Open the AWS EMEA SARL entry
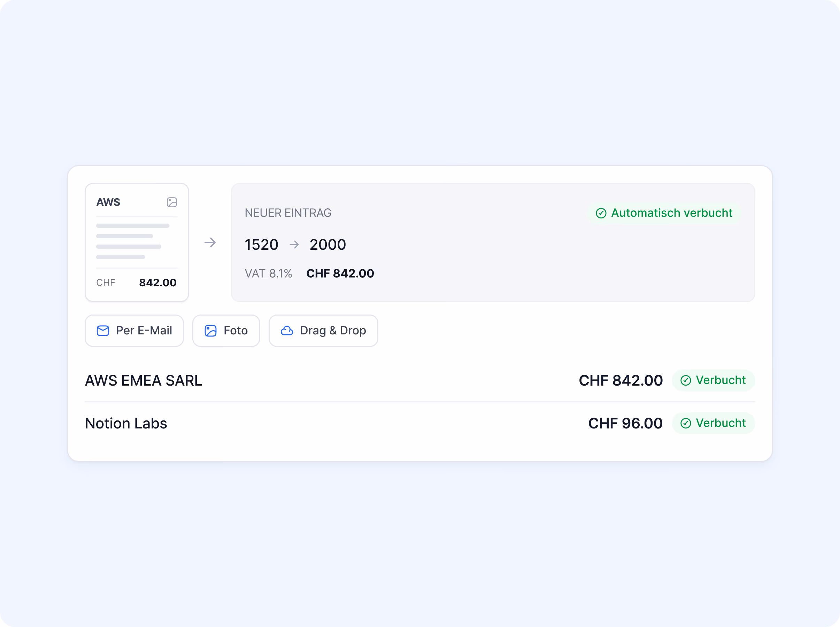This screenshot has width=840, height=627. (x=420, y=380)
